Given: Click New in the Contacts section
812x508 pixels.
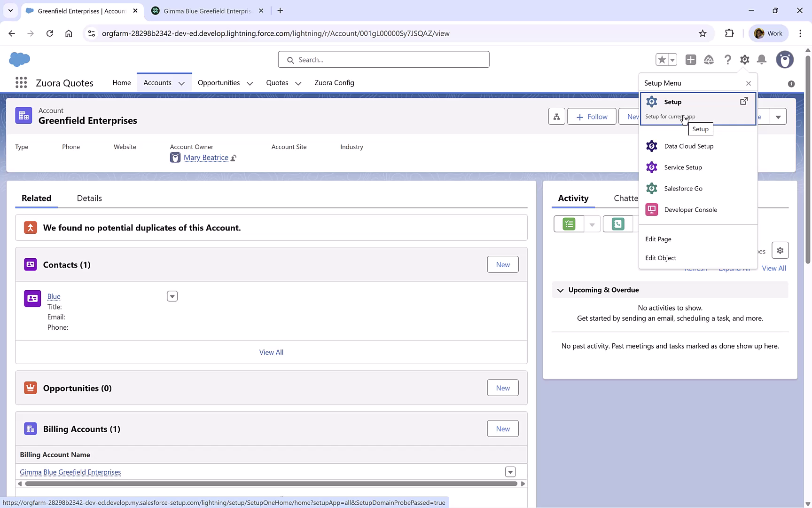Looking at the screenshot, I should point(502,264).
